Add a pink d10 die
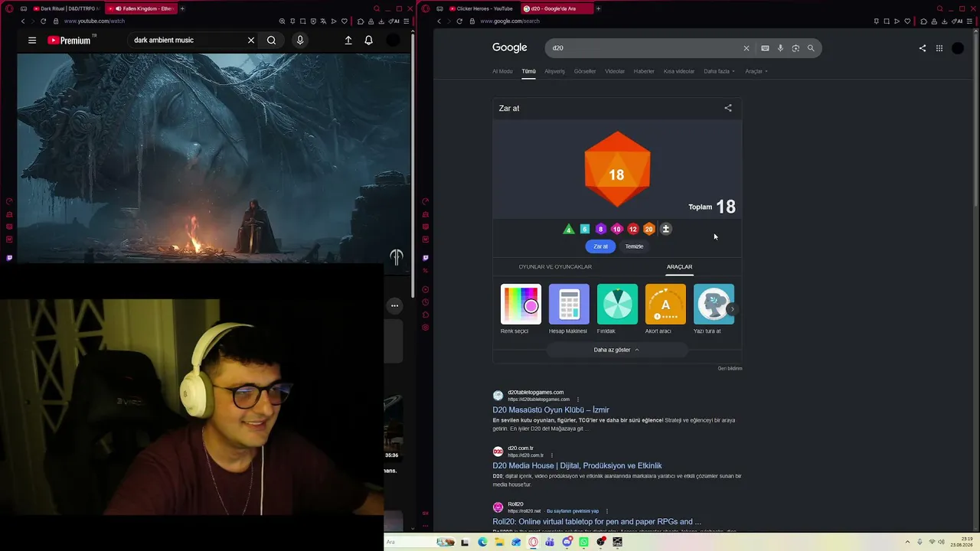 617,229
